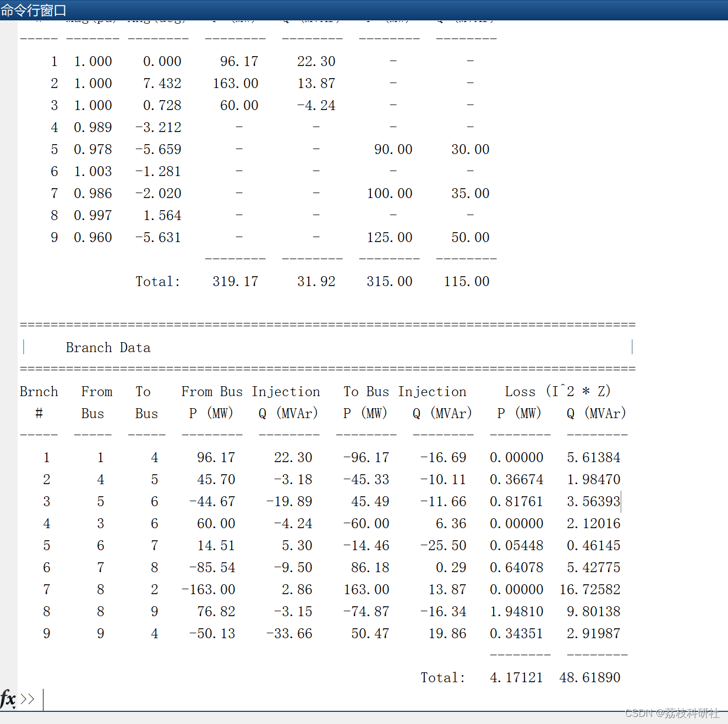Click branch 9 to-bus Q value 19.86
The image size is (728, 724).
point(447,634)
